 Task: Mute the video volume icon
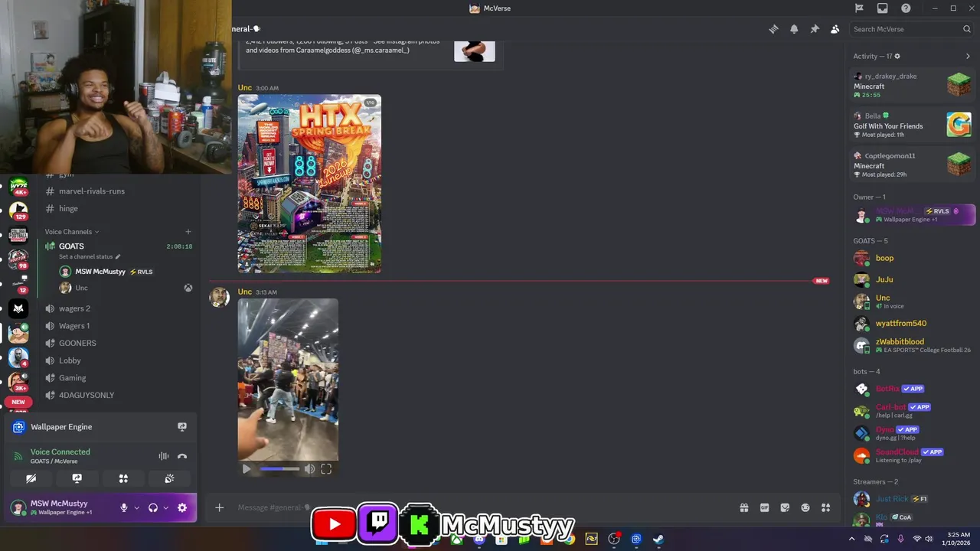309,469
